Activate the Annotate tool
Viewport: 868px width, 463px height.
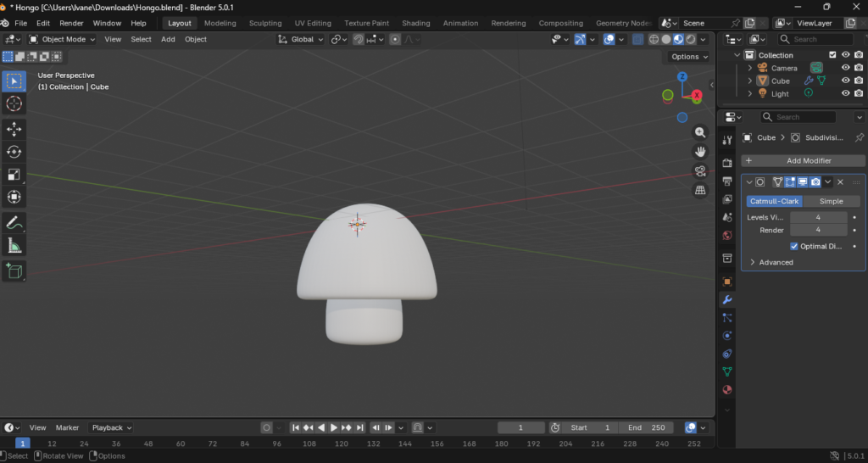click(14, 223)
